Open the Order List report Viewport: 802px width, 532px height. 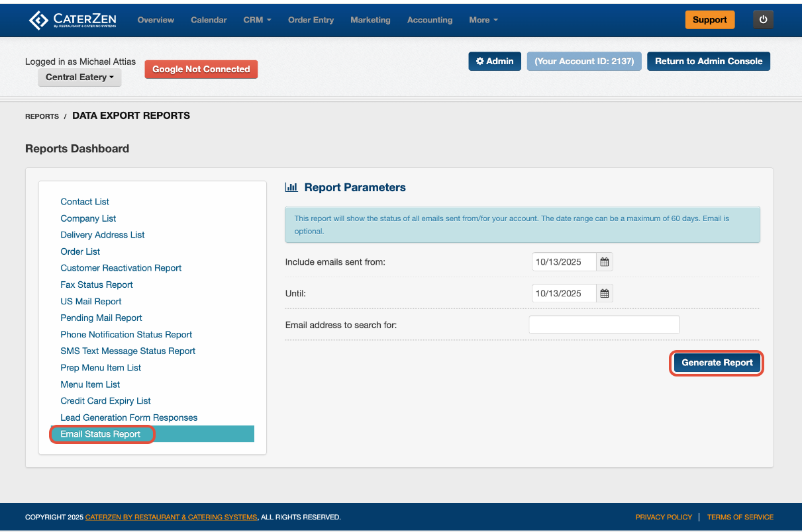coord(80,251)
